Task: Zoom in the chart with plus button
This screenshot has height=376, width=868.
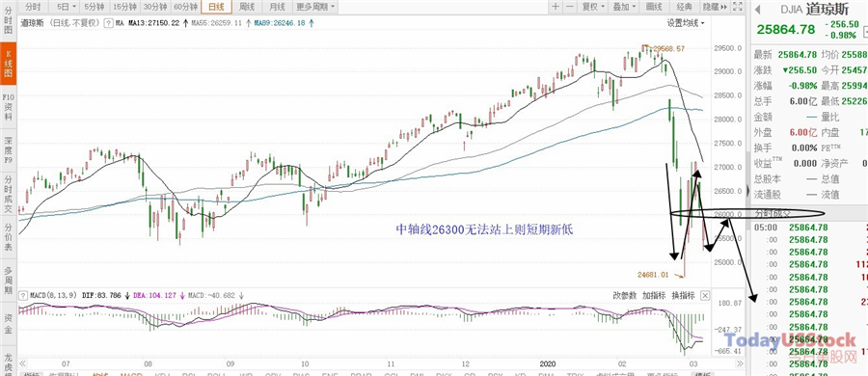Action: coord(556,7)
